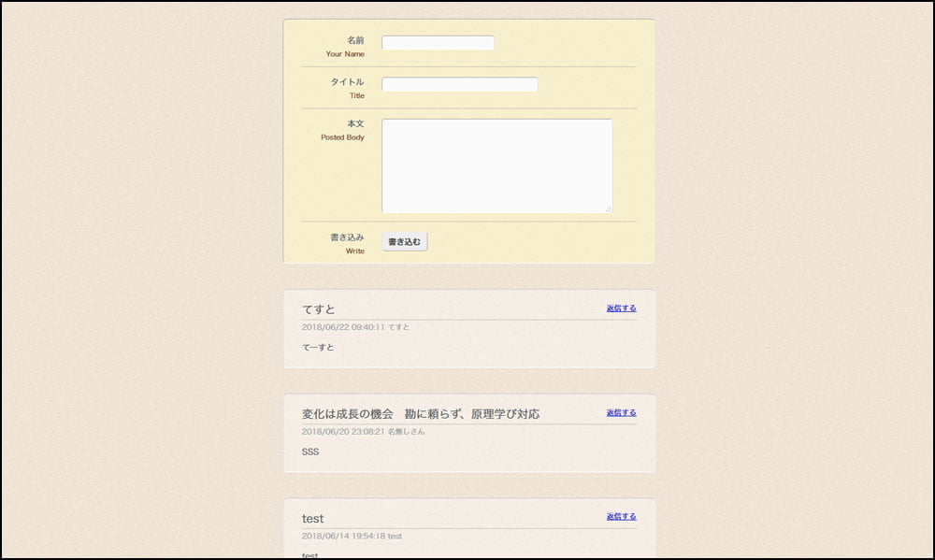Select the test post title
Viewport: 935px width, 560px height.
coord(312,519)
